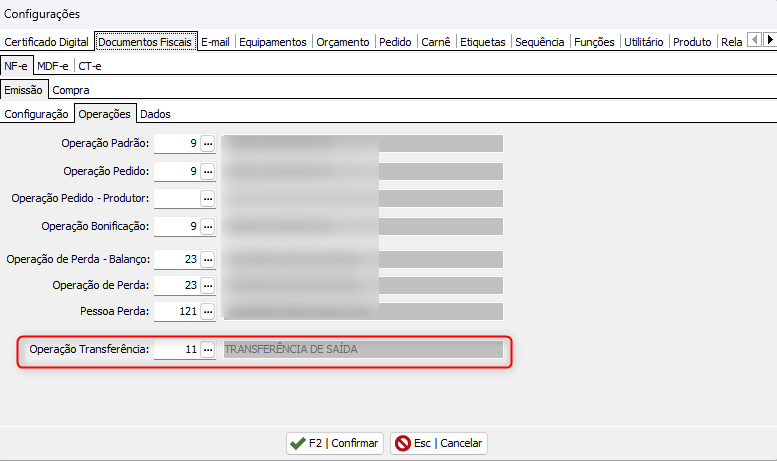777x461 pixels.
Task: Go to the Compra sub-tab
Action: (x=71, y=90)
